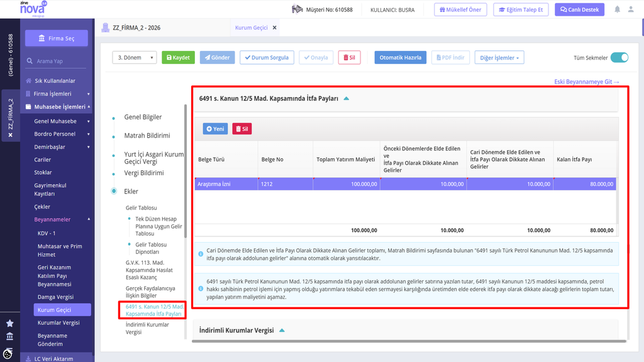Follow the Eski Beyannameye Git link
Viewport: 644px width, 362px height.
587,82
